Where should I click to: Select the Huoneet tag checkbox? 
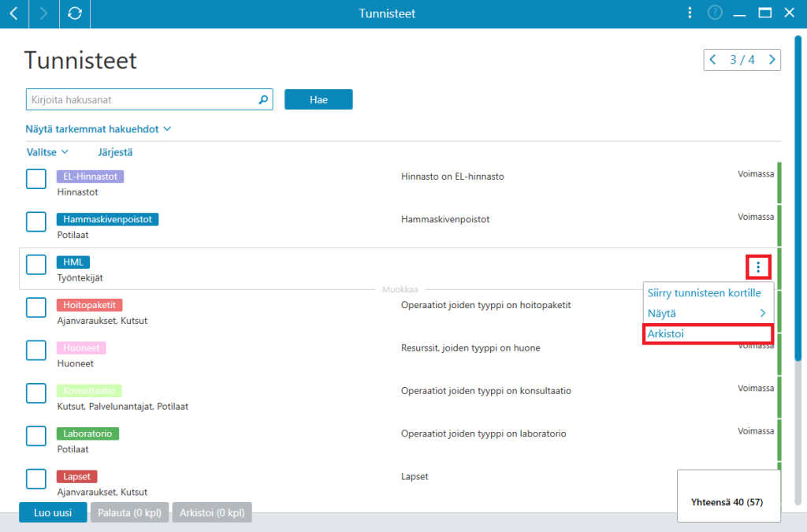click(x=36, y=351)
